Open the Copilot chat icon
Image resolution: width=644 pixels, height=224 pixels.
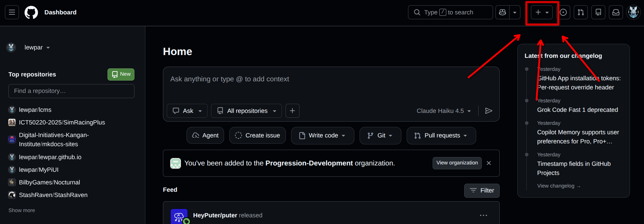coord(502,12)
